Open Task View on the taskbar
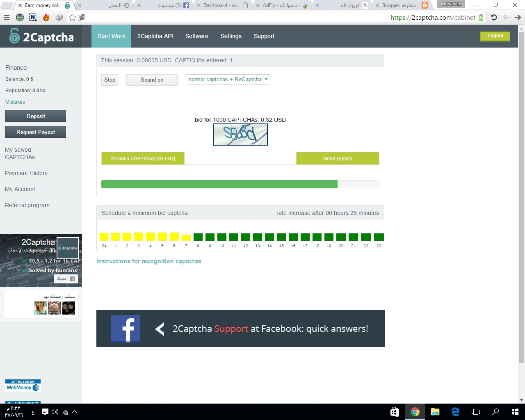This screenshot has height=420, width=525. click(x=476, y=412)
